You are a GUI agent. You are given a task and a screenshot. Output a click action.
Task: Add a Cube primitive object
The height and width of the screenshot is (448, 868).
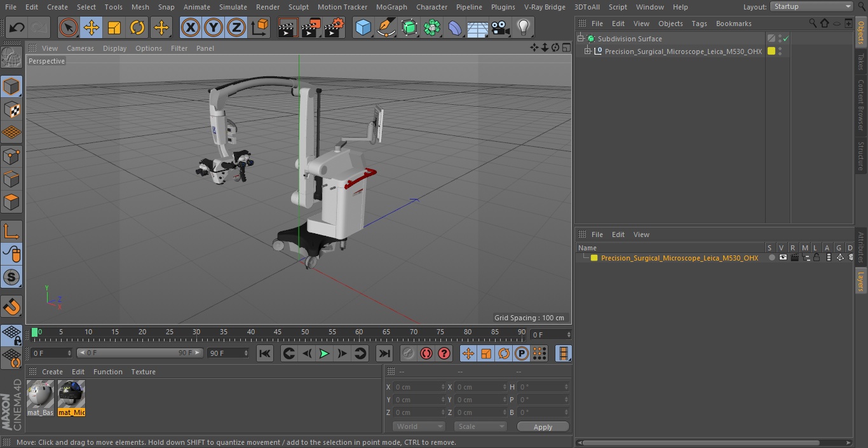point(363,27)
